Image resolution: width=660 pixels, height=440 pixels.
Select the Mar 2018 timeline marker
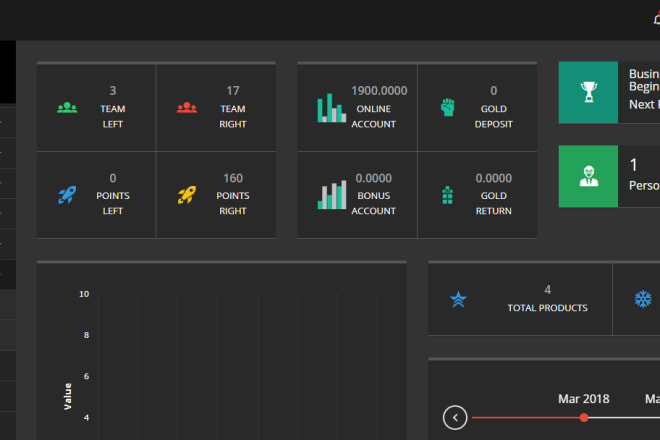pyautogui.click(x=583, y=418)
